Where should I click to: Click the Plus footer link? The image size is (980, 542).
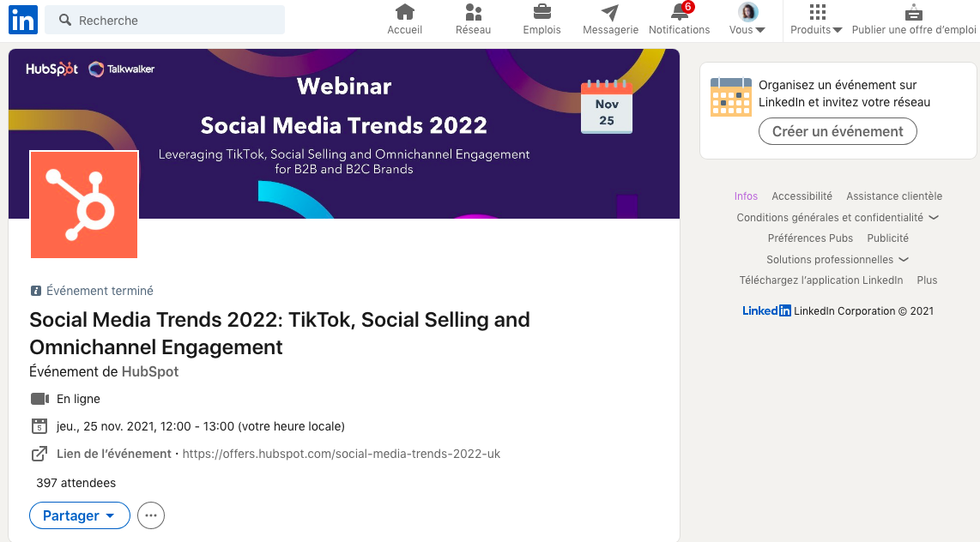(x=927, y=280)
